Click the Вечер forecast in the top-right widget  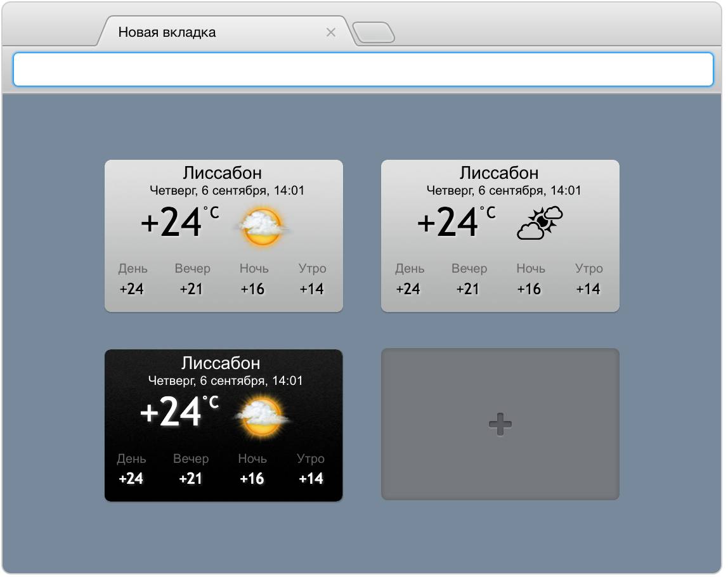(x=469, y=279)
